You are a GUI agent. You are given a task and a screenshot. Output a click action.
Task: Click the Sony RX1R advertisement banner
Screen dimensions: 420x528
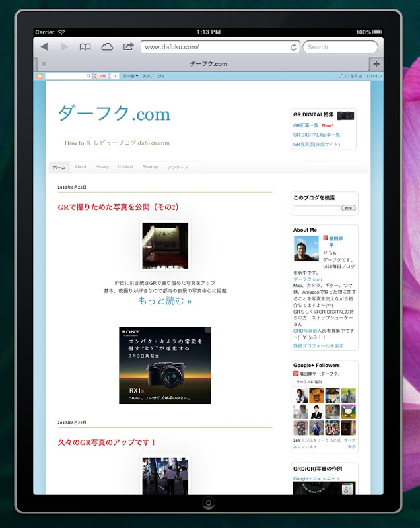[165, 366]
